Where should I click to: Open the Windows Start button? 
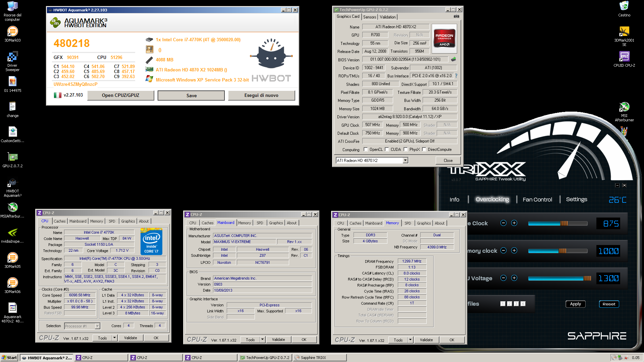[x=9, y=358]
